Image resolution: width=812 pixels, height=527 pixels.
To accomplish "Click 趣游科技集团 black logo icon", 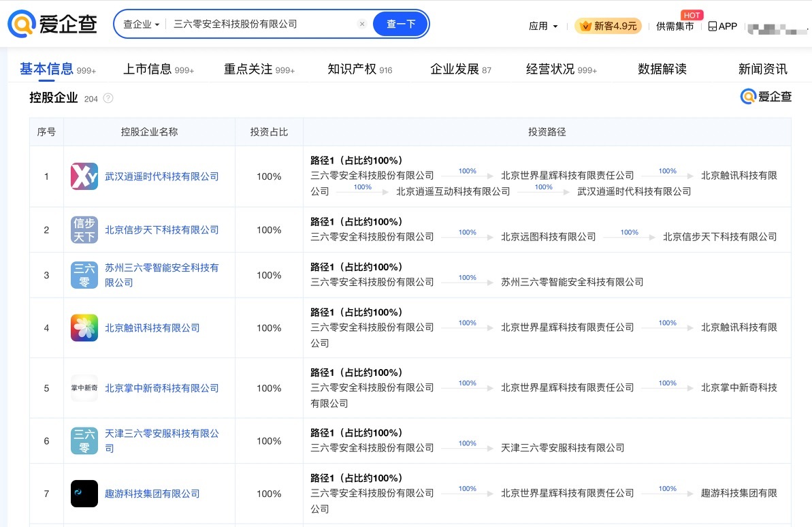I will [84, 494].
